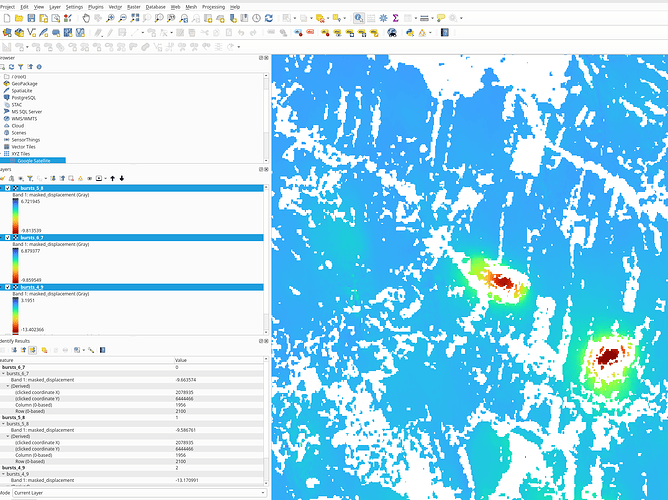Select the PostgreSQL browser entry
Image resolution: width=668 pixels, height=500 pixels.
[25, 97]
